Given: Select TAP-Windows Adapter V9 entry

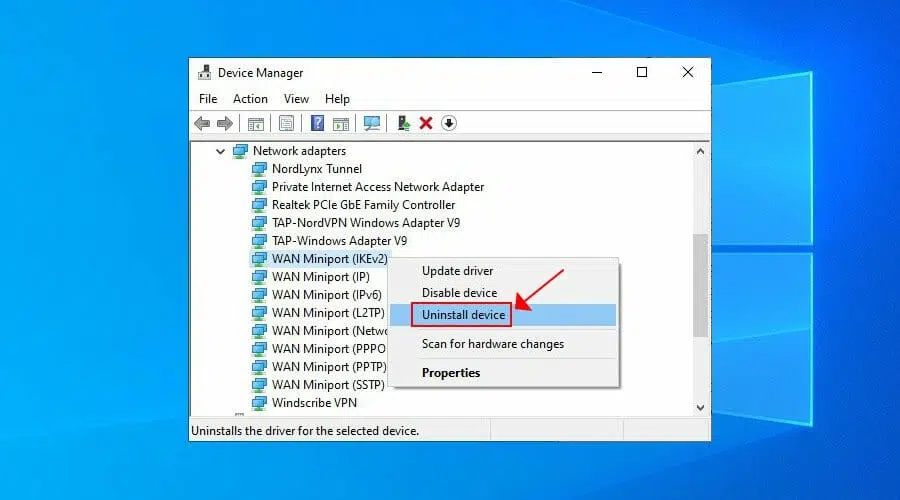Looking at the screenshot, I should (x=339, y=241).
